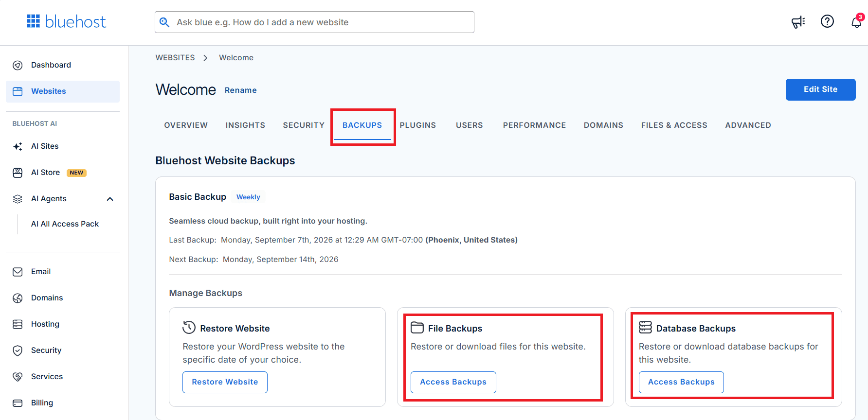Go to the Users tab

(x=470, y=125)
